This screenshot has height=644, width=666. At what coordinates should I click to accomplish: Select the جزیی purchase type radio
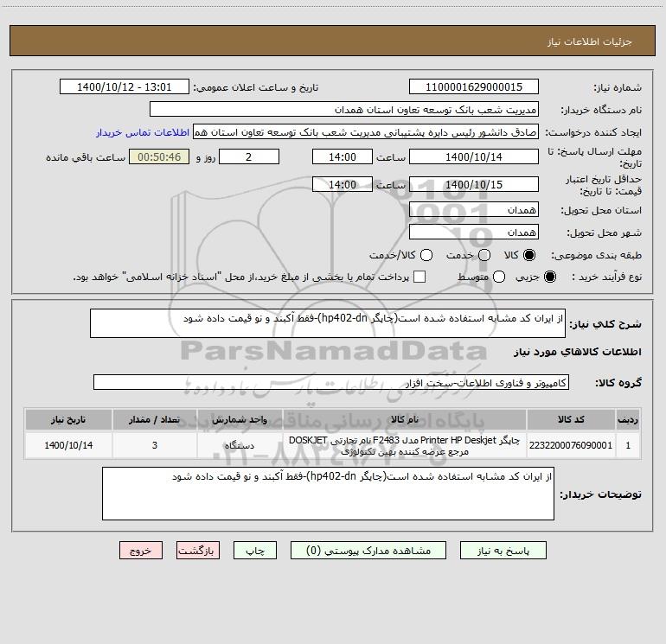click(x=550, y=277)
